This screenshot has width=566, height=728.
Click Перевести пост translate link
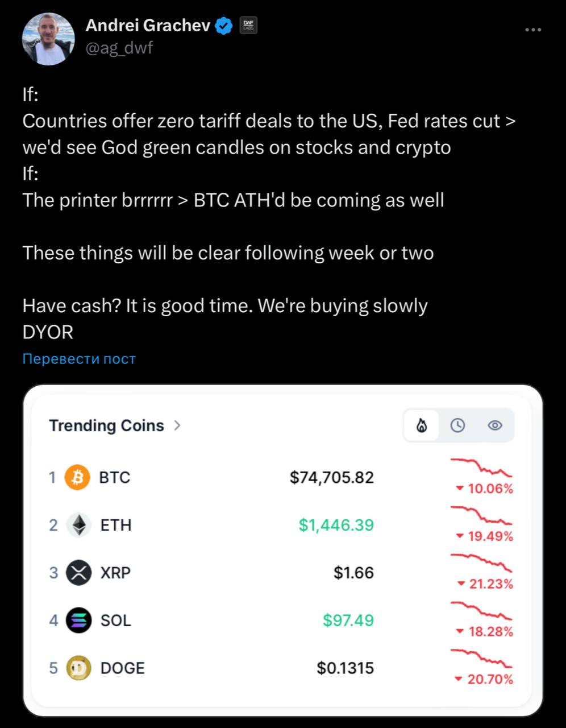[79, 359]
